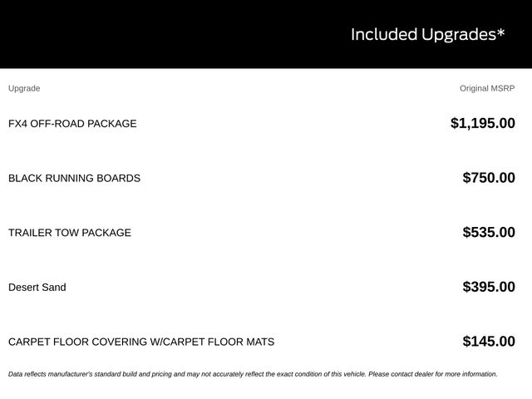Click 'Please contact dealer for more information'
This screenshot has height=399, width=532.
pyautogui.click(x=433, y=374)
